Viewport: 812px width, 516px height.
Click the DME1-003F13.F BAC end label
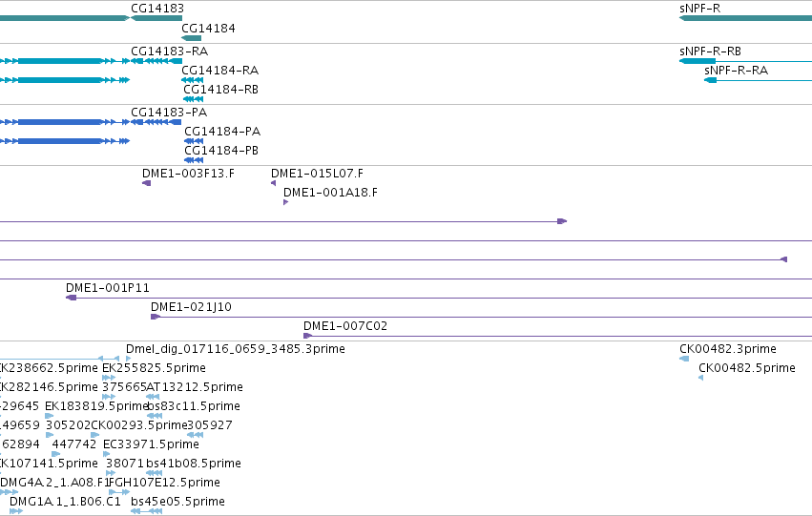(189, 174)
